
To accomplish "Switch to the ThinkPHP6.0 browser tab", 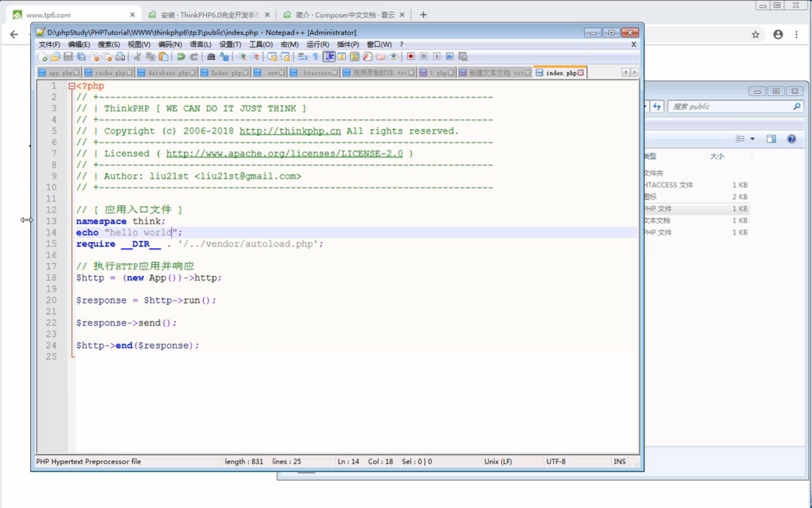I will coord(209,15).
